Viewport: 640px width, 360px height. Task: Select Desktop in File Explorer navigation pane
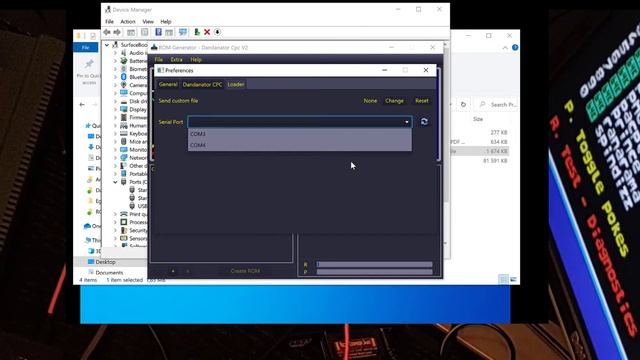coord(105,262)
